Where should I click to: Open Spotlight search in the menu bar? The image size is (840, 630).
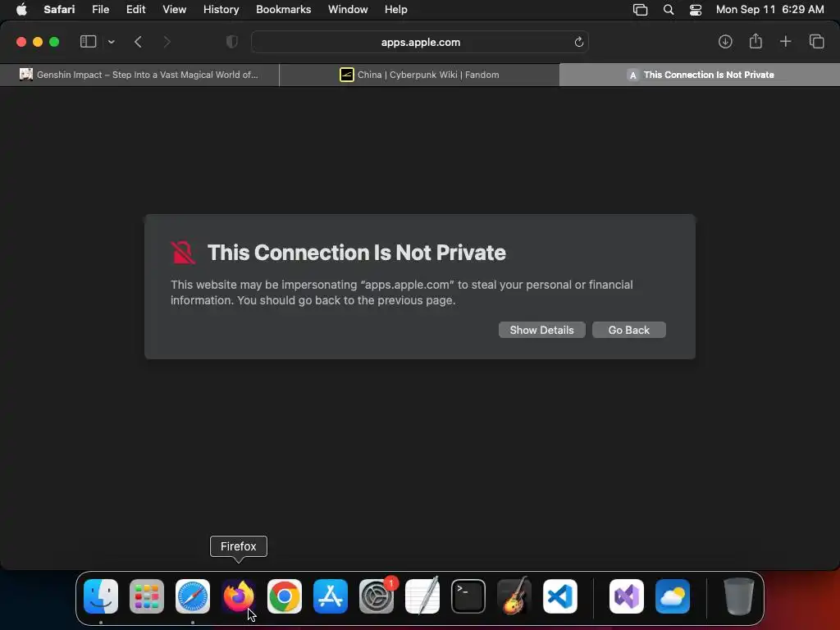[668, 10]
